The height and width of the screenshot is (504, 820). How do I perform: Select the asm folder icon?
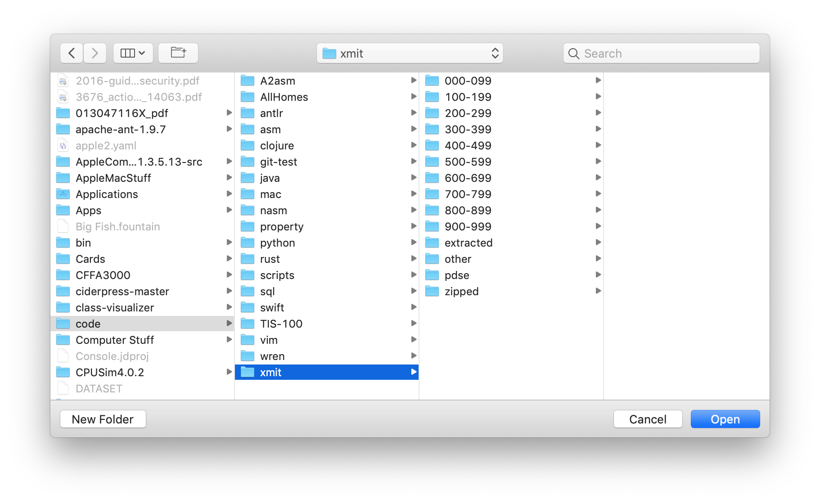point(248,129)
